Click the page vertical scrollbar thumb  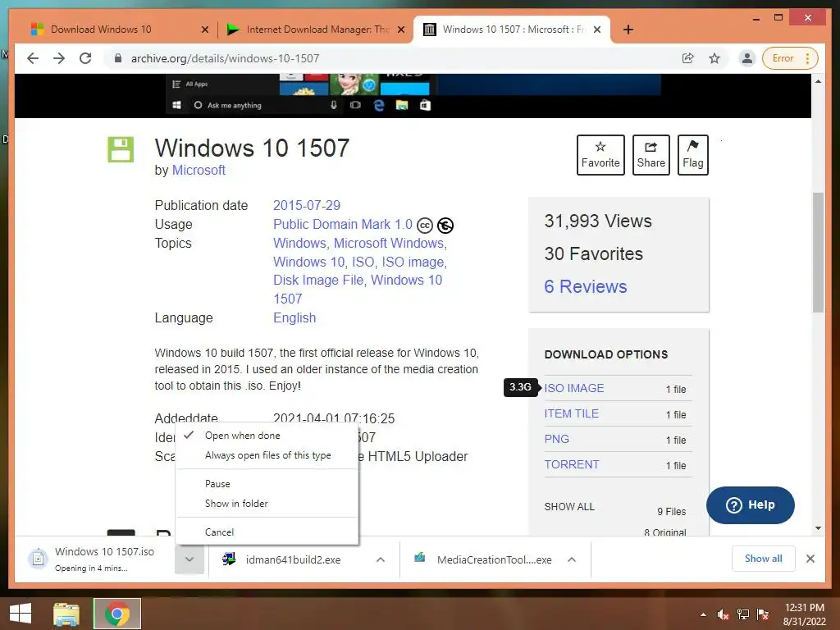click(x=818, y=252)
